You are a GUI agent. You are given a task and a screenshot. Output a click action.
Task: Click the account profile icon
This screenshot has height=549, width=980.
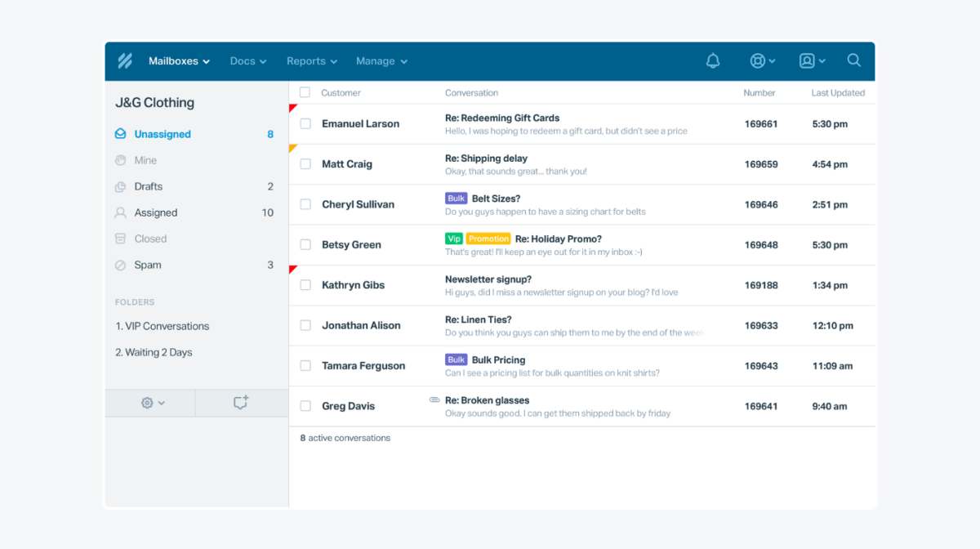[x=807, y=60]
